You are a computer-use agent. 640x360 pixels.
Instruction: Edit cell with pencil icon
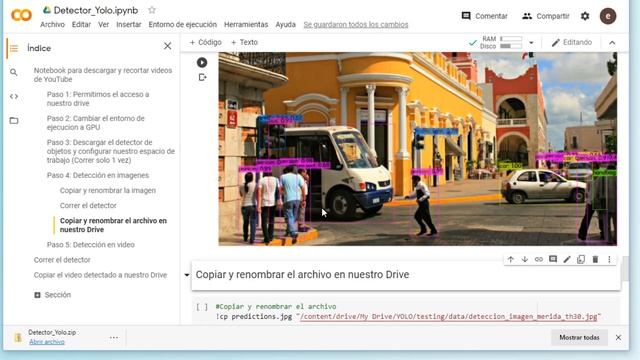pyautogui.click(x=567, y=259)
